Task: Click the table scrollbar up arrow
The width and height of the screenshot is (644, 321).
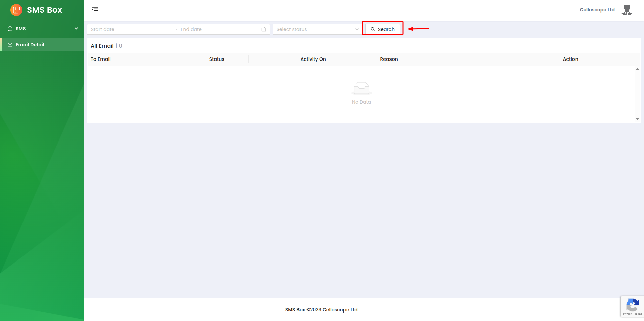Action: (637, 69)
